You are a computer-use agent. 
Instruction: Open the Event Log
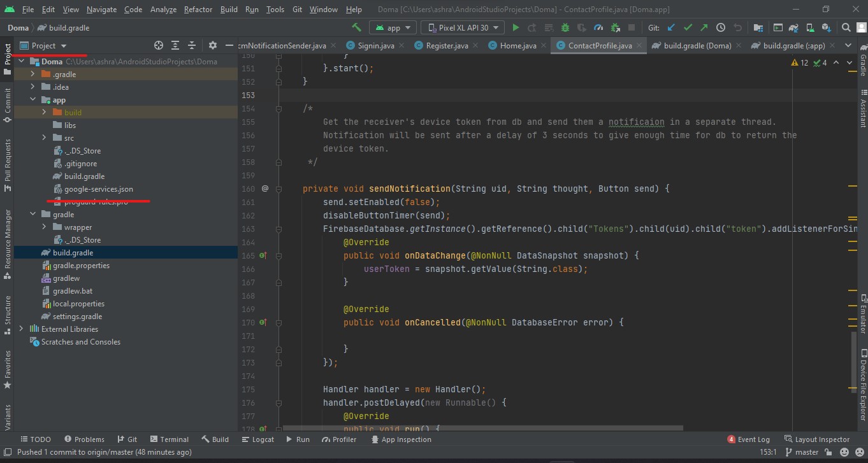[x=749, y=439]
